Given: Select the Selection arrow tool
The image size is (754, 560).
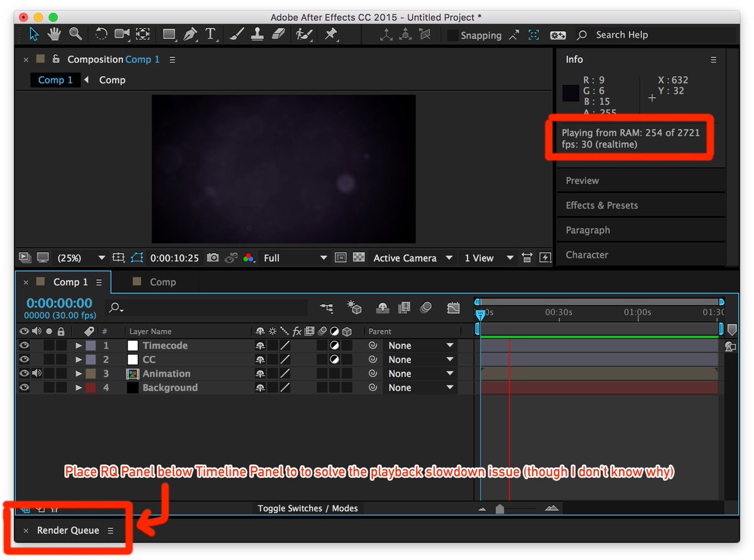Looking at the screenshot, I should (35, 34).
